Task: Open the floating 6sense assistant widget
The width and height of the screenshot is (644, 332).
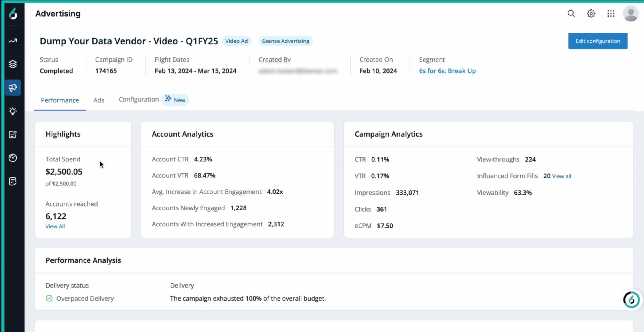Action: click(631, 300)
